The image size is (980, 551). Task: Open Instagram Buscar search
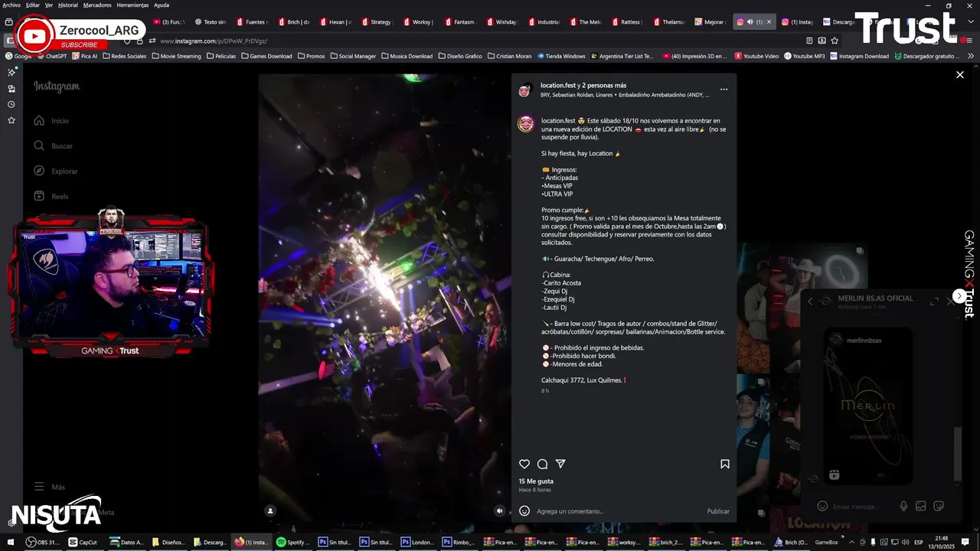click(x=53, y=145)
